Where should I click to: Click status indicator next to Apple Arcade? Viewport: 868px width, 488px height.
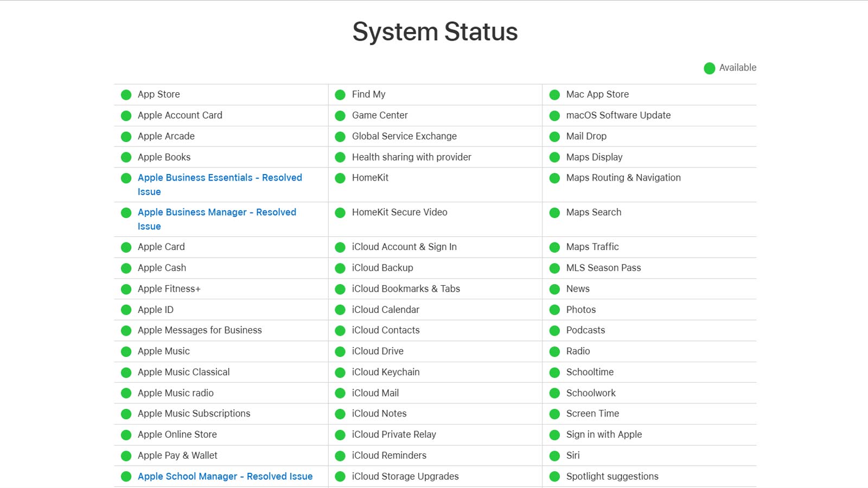coord(126,137)
